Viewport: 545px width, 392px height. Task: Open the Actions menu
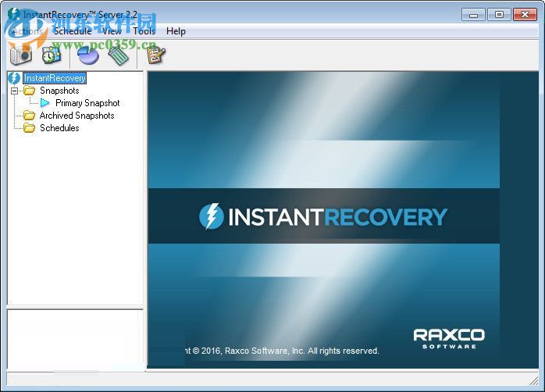pos(27,31)
